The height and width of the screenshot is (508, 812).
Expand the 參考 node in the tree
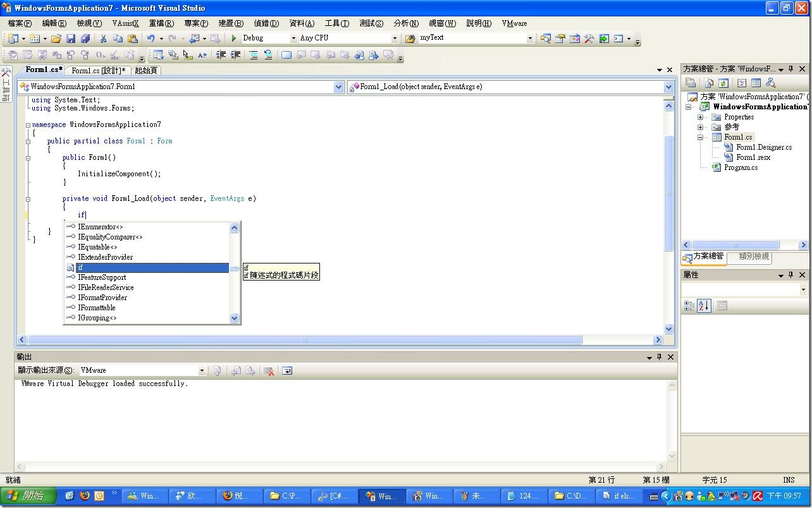click(x=701, y=127)
